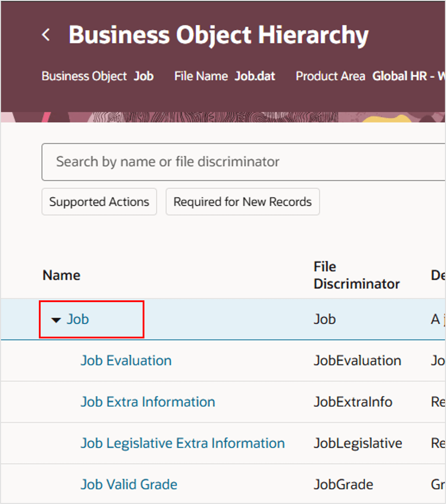The image size is (446, 504).
Task: Click the Product Area Global HR label
Action: [369, 76]
